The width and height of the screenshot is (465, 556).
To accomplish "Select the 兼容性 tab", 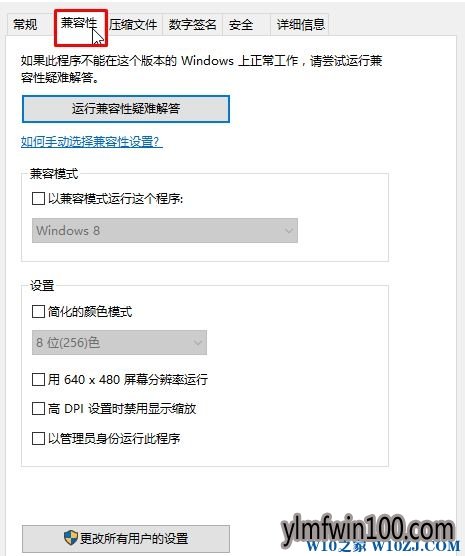I will pos(81,24).
